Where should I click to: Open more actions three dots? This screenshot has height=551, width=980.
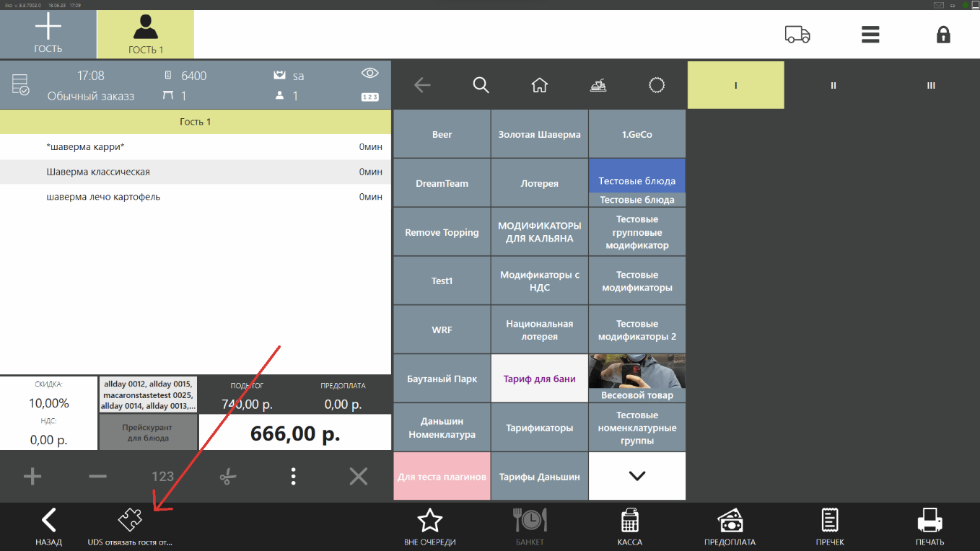point(293,476)
